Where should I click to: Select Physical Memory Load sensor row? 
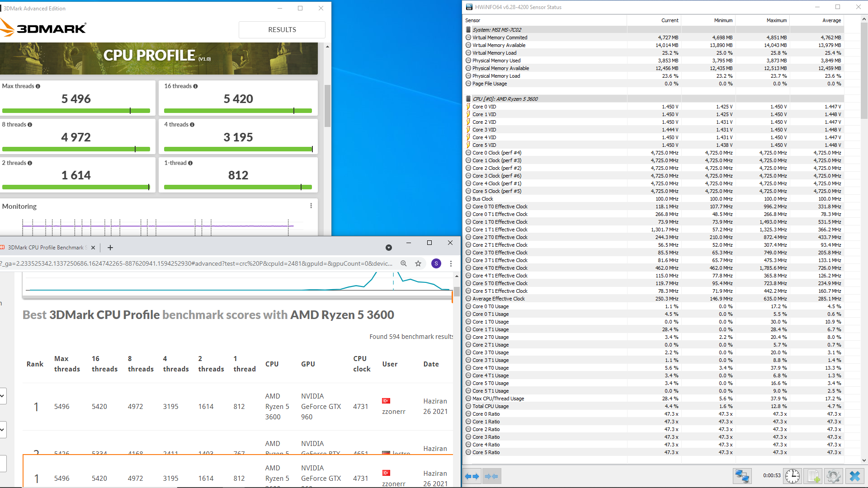[x=653, y=76]
